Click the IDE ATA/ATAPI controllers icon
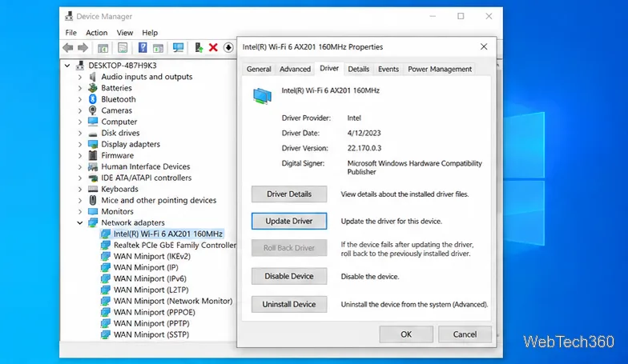 [93, 178]
